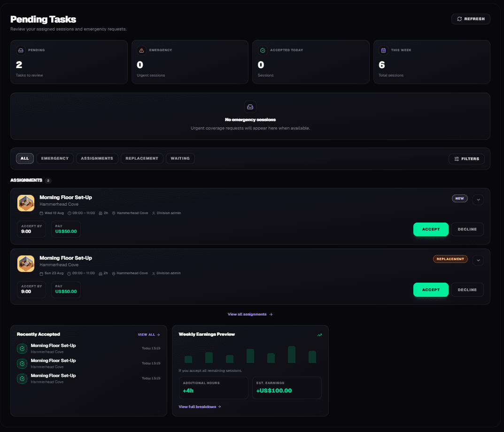504x432 pixels.
Task: Decline the Sun 23 Aug assignment
Action: pos(467,290)
